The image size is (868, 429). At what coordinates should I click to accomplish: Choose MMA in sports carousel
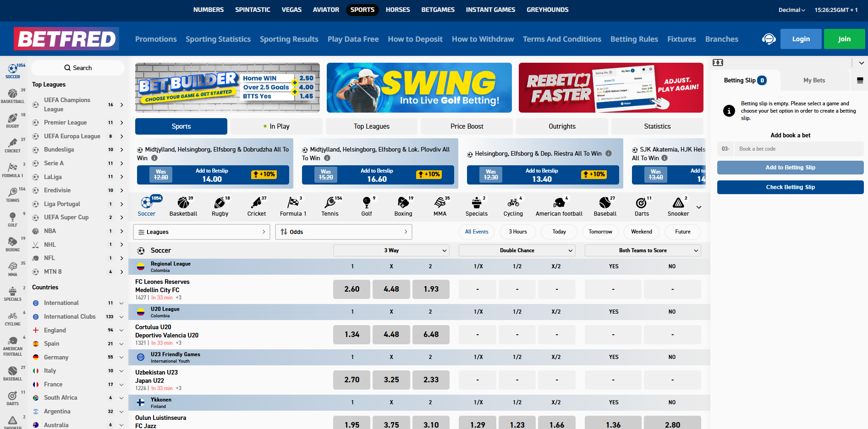point(440,206)
